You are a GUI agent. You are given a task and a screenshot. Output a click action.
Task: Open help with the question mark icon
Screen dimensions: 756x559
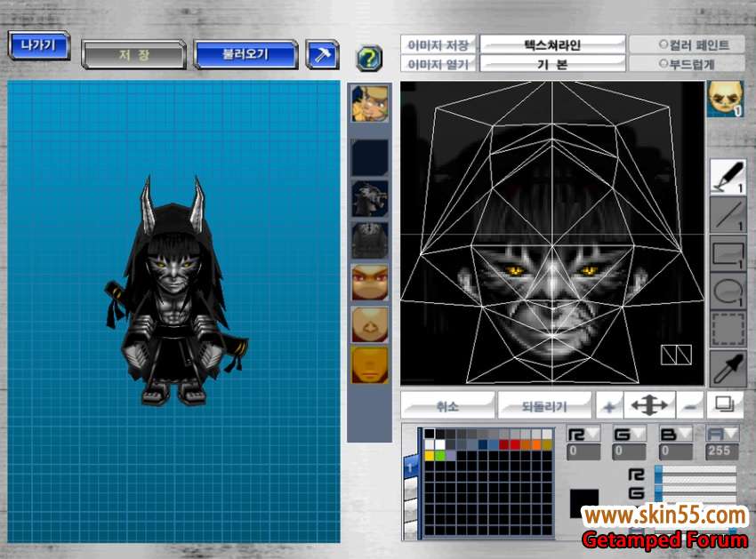click(x=369, y=59)
